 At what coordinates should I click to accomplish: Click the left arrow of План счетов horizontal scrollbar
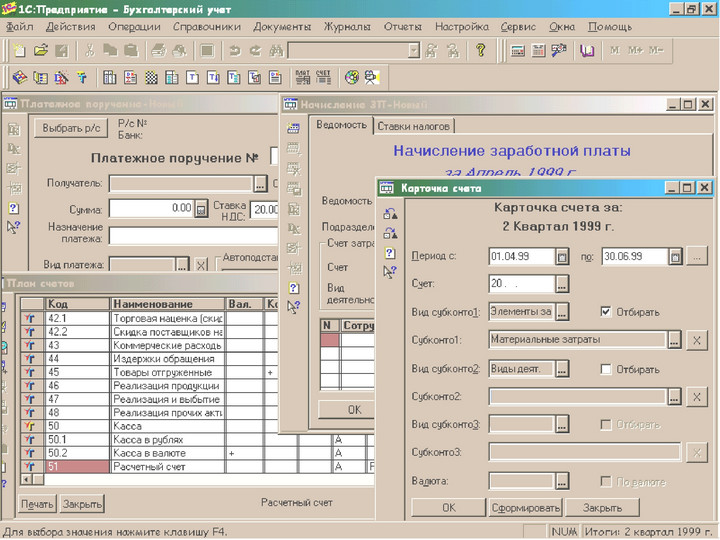27,479
